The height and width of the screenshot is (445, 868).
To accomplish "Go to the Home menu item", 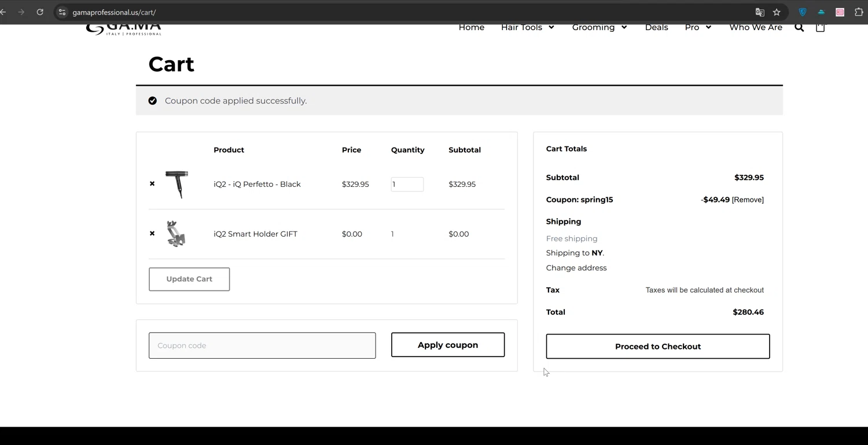I will click(x=472, y=27).
